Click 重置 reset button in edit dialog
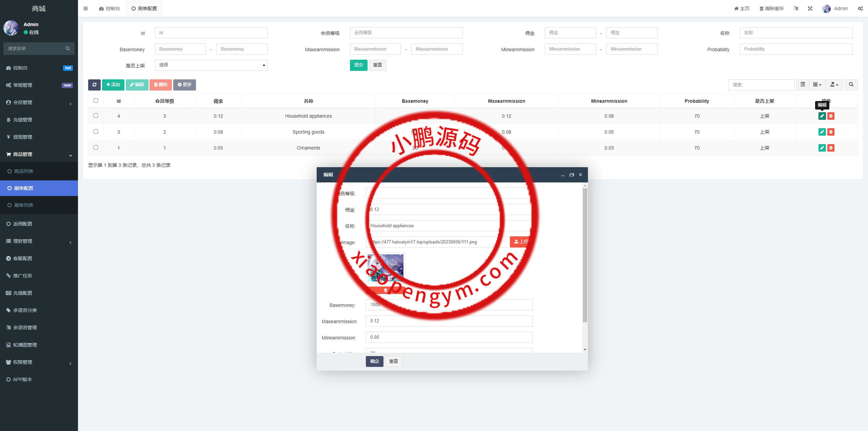868x431 pixels. (393, 361)
